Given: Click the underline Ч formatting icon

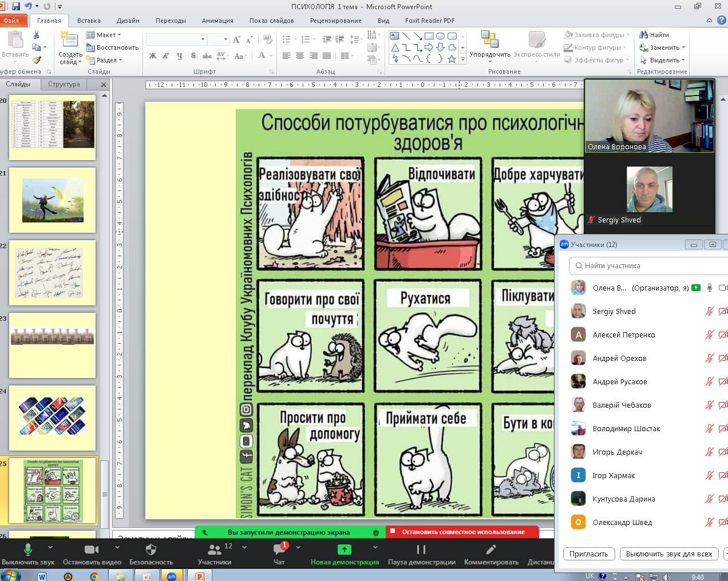Looking at the screenshot, I should point(179,56).
